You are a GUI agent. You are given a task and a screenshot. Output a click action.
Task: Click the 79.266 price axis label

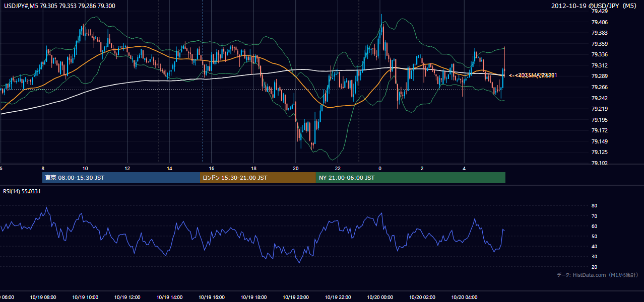pos(599,87)
